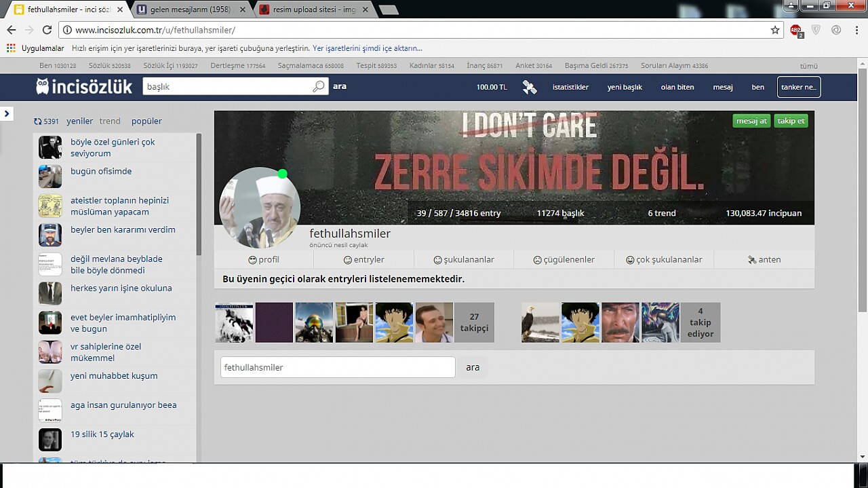Switch to gelen mesajlarım tab
Image resolution: width=868 pixels, height=488 pixels.
click(x=193, y=10)
